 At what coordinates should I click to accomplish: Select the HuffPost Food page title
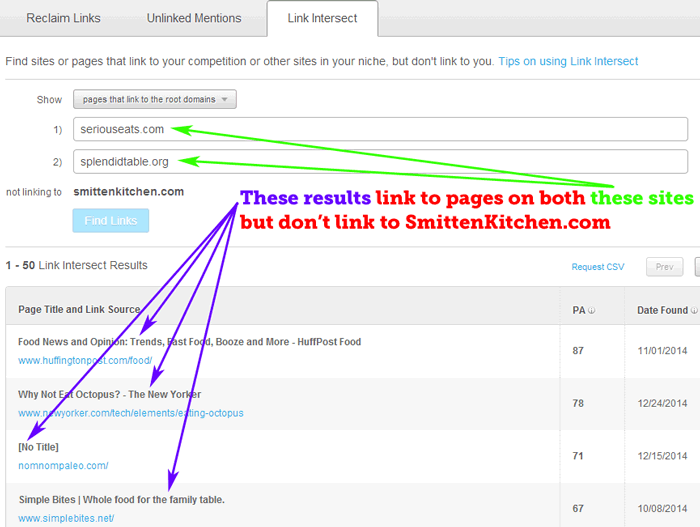coord(189,342)
